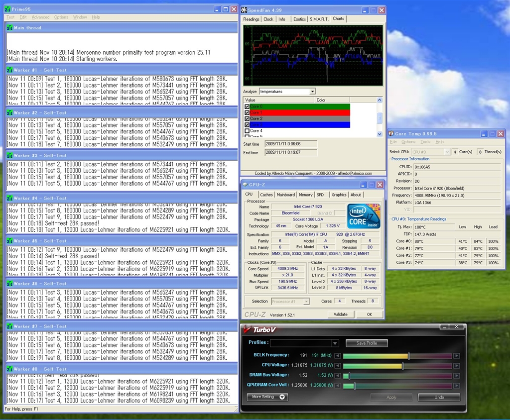The width and height of the screenshot is (510, 420).
Task: Expand the More Setting panel in TurboV
Action: (267, 397)
